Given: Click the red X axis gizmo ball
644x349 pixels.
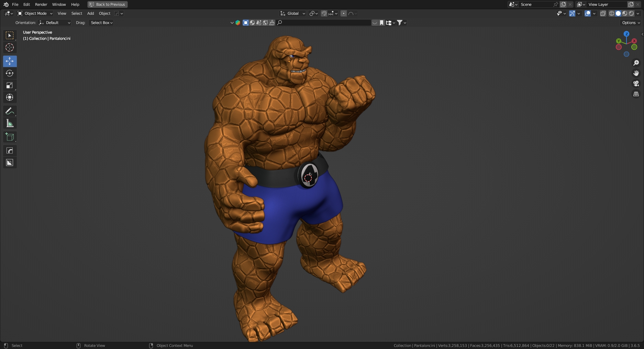Looking at the screenshot, I should point(634,41).
